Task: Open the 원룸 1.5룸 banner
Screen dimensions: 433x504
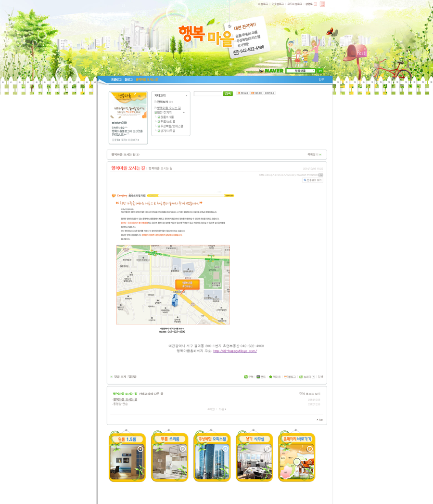Action: coord(127,457)
